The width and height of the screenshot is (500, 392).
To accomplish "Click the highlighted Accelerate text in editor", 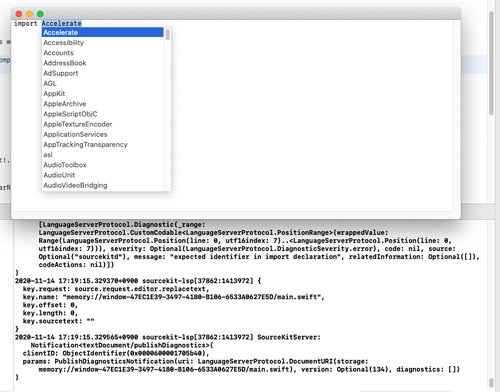I will (x=61, y=23).
